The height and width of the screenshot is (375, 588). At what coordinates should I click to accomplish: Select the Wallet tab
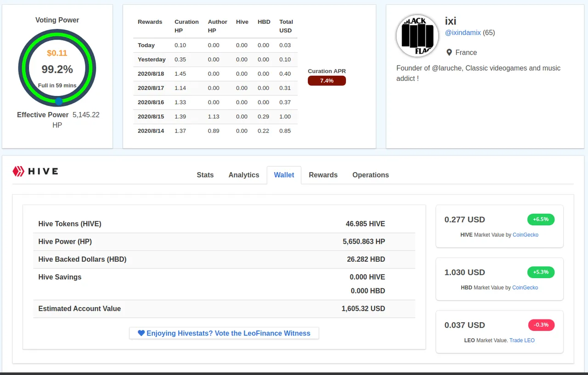(284, 175)
